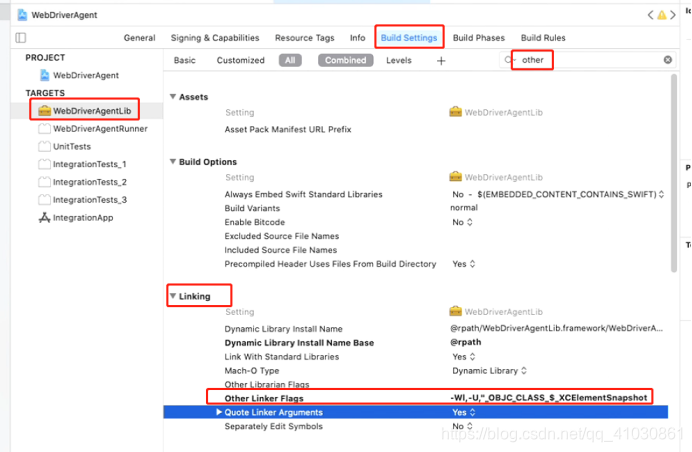Open Always Embed Swift Standard Libraries dropdown
Image resolution: width=692 pixels, height=452 pixels.
point(661,194)
